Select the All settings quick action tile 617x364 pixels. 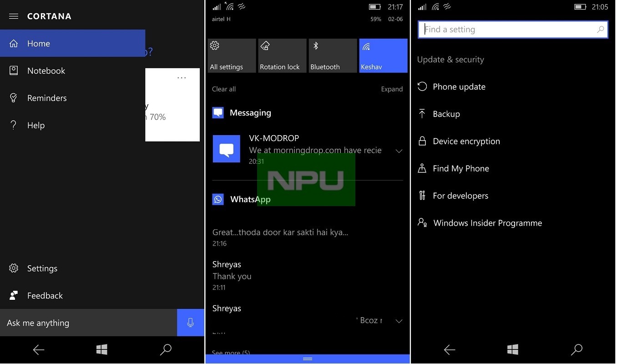[x=231, y=56]
